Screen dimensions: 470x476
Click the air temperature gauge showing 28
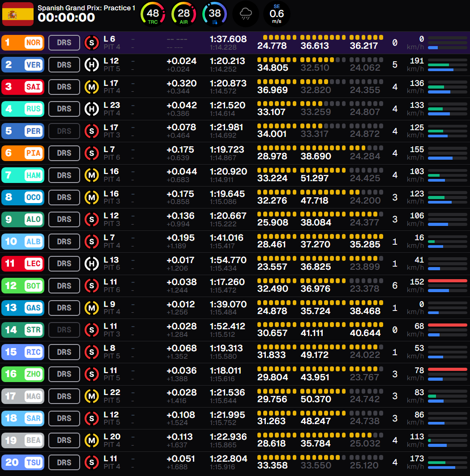pos(184,14)
